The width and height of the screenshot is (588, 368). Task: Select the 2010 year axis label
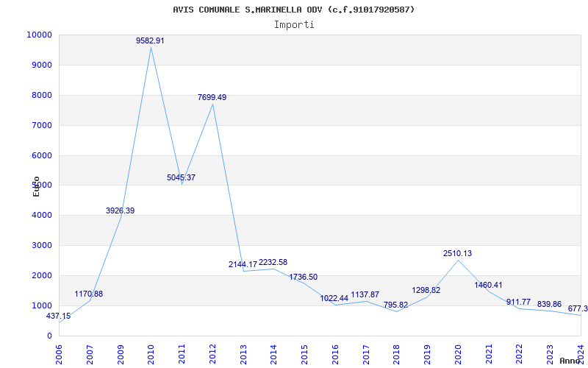pyautogui.click(x=151, y=355)
